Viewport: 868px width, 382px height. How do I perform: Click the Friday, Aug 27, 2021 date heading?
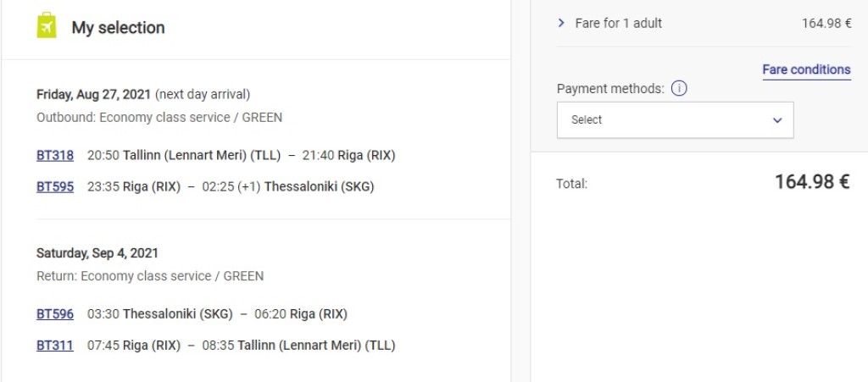(x=93, y=94)
